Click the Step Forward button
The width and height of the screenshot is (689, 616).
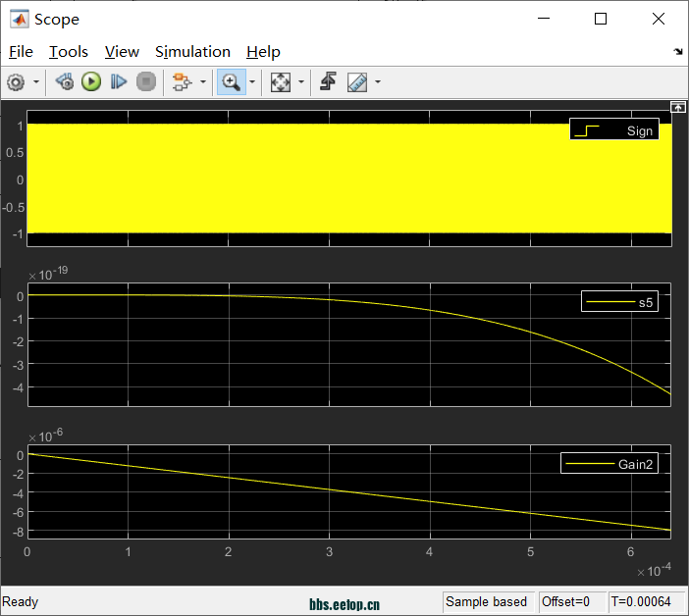tap(119, 82)
